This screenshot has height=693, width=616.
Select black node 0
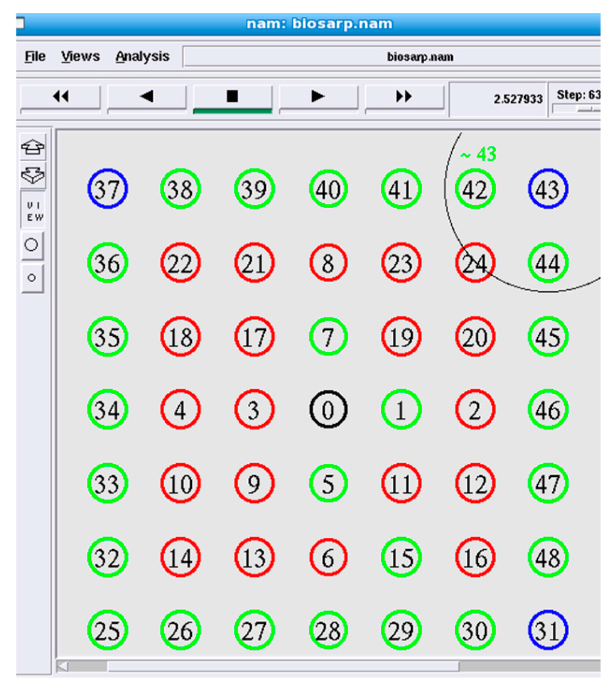click(328, 410)
